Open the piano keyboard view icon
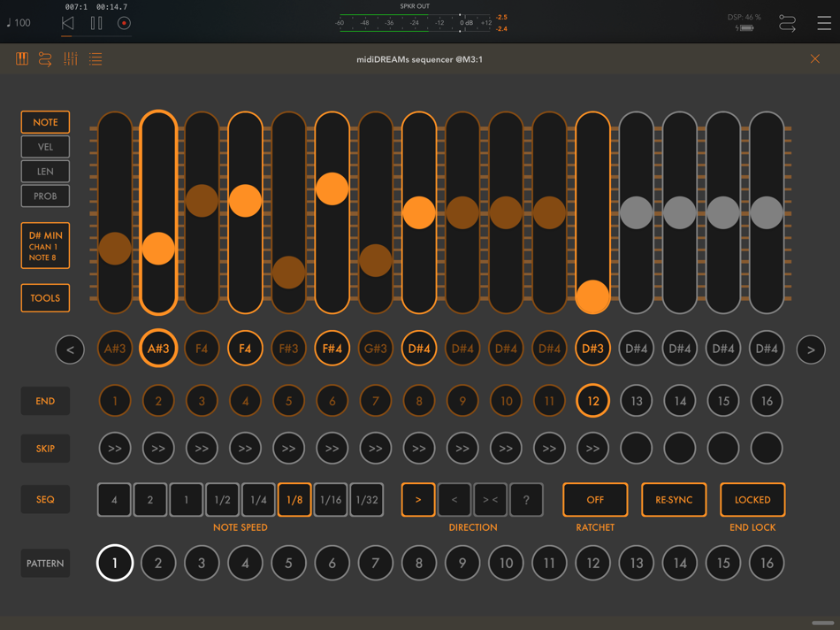Image resolution: width=840 pixels, height=630 pixels. point(22,59)
